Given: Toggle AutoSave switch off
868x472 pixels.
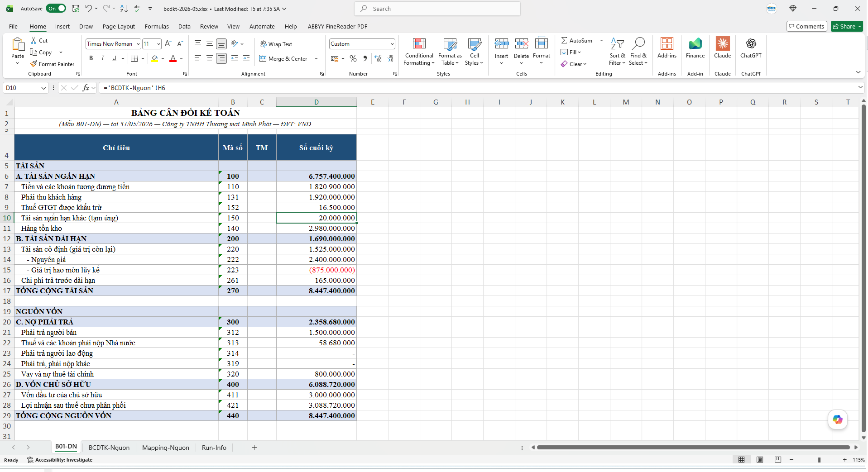Looking at the screenshot, I should click(56, 9).
